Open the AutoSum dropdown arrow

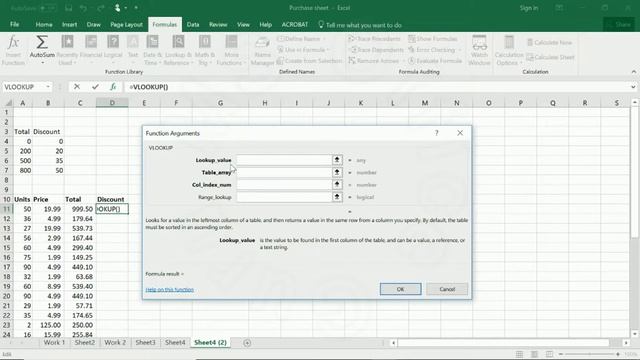(x=42, y=63)
